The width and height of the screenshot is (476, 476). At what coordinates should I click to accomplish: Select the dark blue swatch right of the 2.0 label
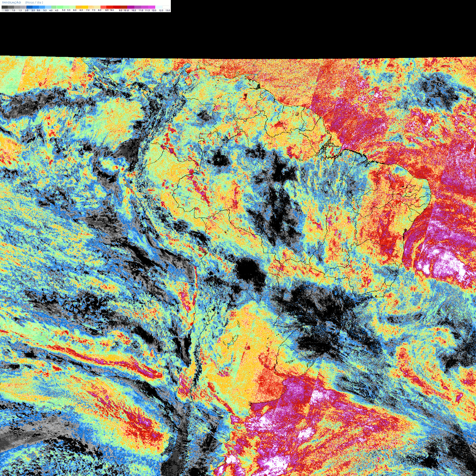(x=29, y=7)
